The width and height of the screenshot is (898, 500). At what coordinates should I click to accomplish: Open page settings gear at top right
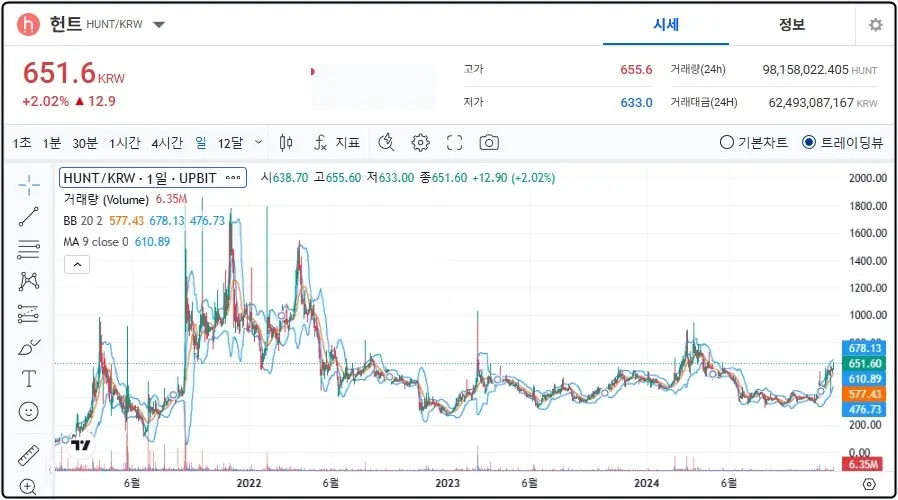click(875, 25)
